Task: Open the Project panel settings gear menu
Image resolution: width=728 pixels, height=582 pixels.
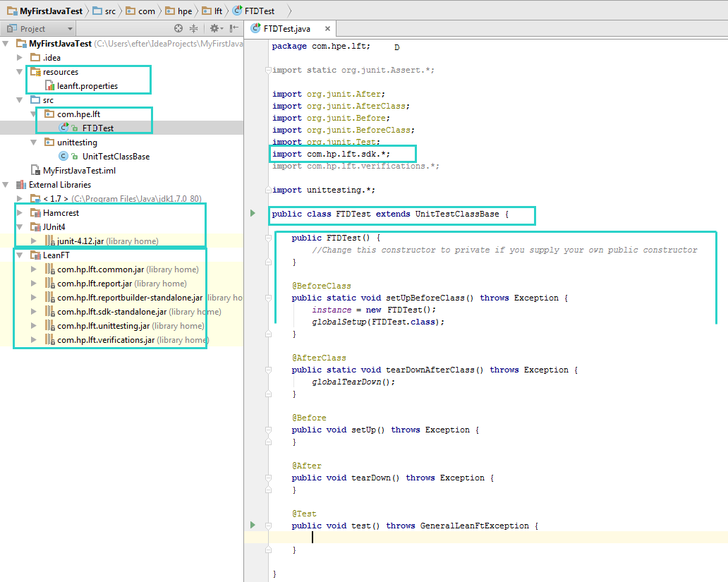Action: [x=214, y=28]
